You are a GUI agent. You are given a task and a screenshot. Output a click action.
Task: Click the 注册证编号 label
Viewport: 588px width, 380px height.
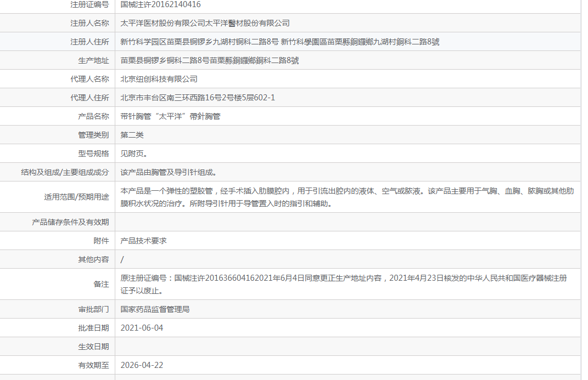point(89,4)
